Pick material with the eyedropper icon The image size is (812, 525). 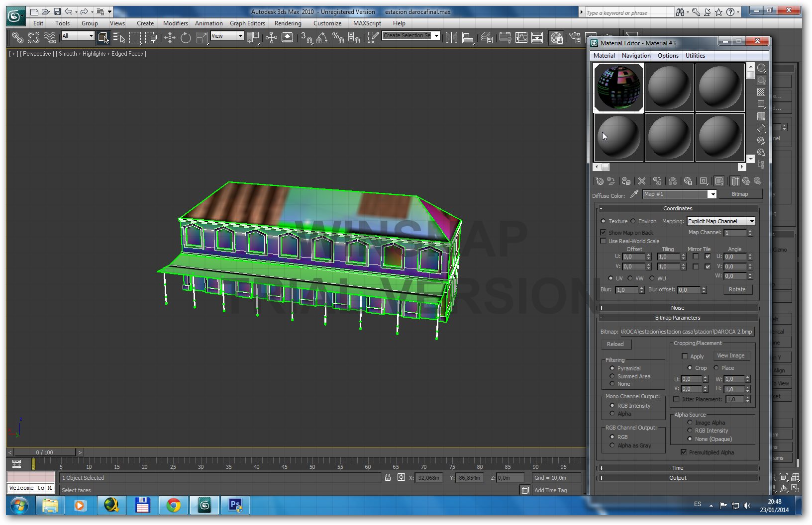coord(634,194)
